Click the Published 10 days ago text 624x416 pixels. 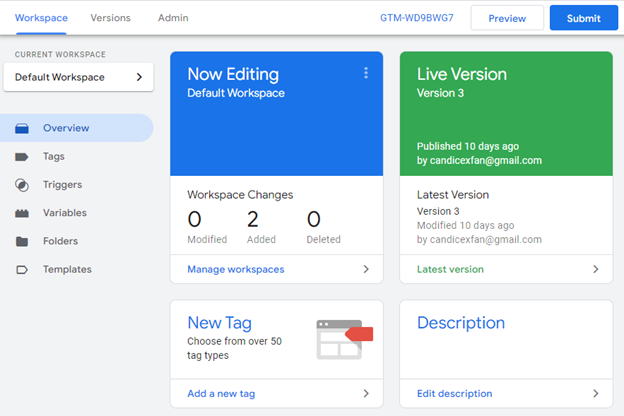468,146
